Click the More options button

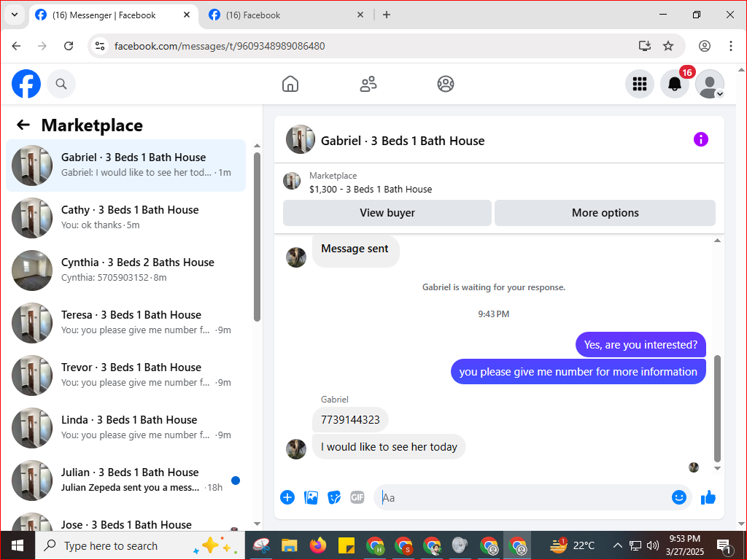(x=605, y=213)
